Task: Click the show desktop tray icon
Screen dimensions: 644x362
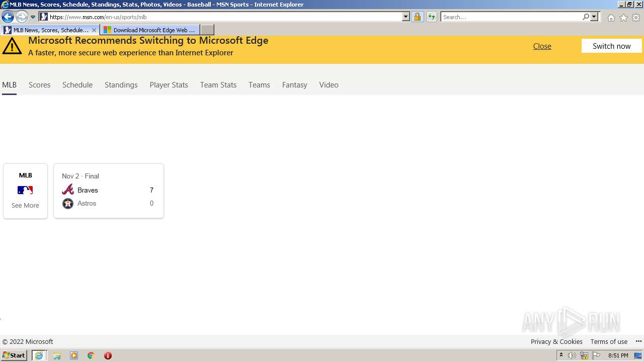Action: 638,355
